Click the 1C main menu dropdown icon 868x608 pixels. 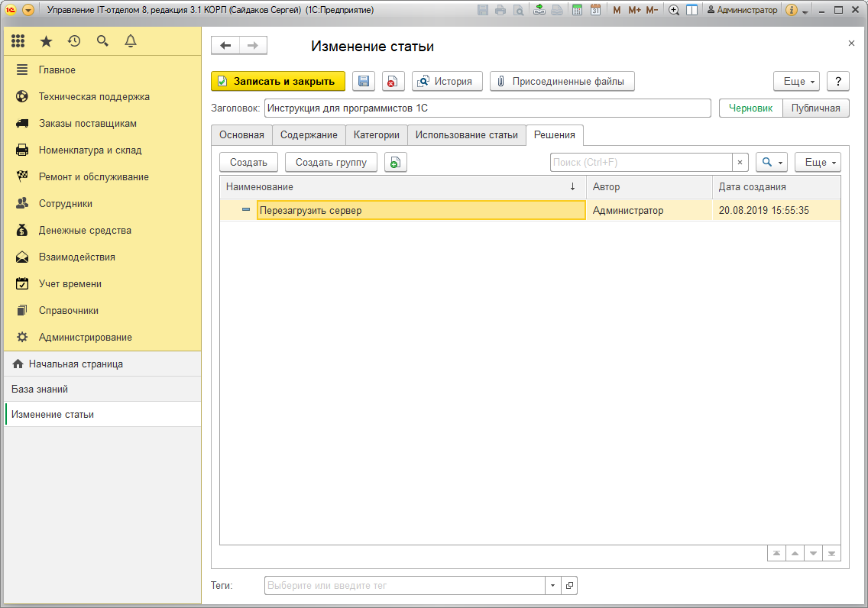click(28, 10)
